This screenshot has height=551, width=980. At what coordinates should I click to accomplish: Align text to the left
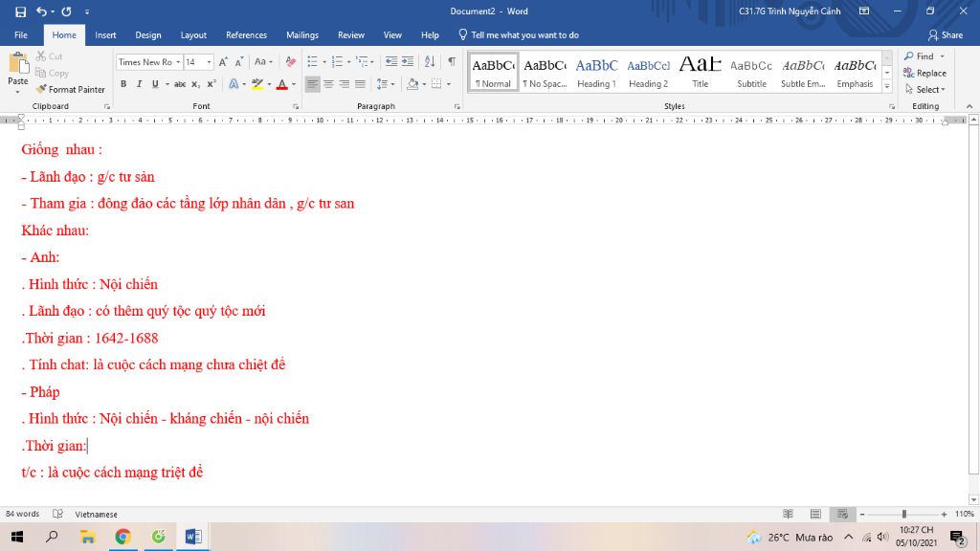pos(313,84)
